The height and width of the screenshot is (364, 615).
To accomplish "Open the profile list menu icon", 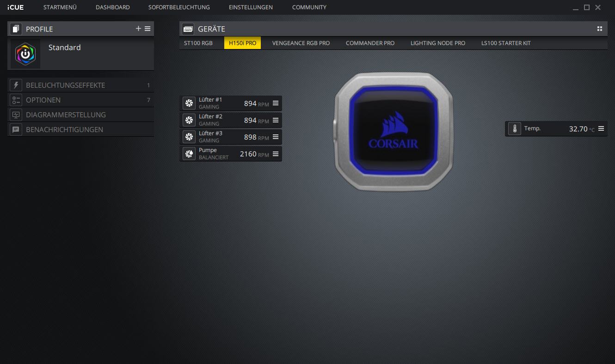I will coord(148,29).
